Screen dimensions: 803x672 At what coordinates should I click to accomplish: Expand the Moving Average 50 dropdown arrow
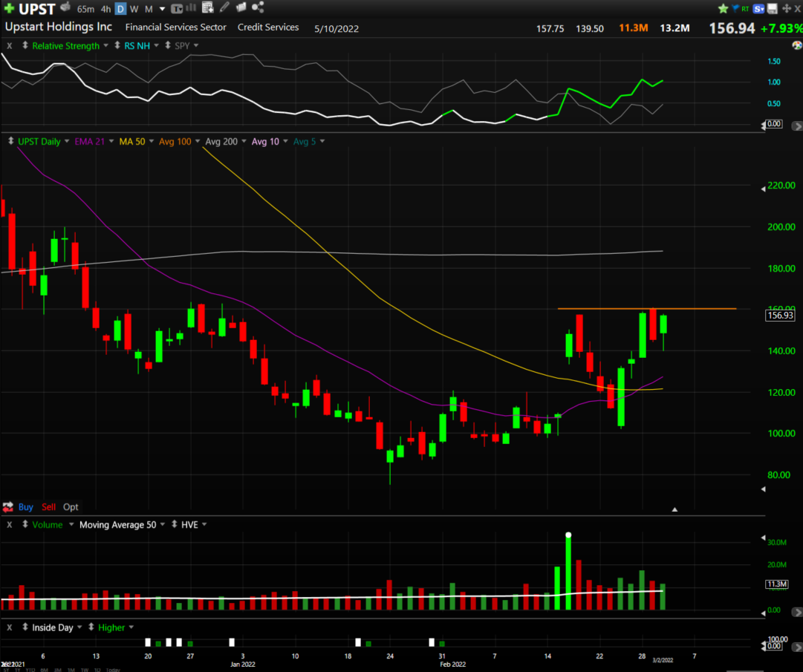tap(163, 524)
